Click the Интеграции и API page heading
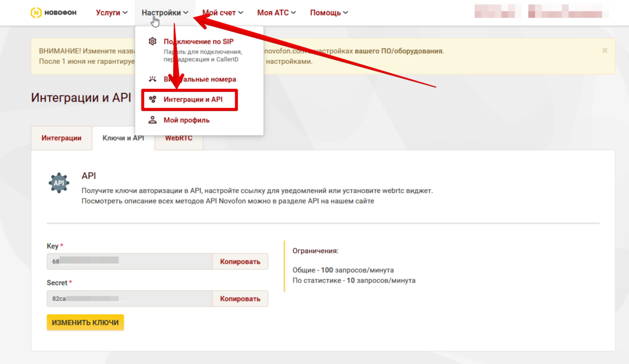 tap(81, 97)
